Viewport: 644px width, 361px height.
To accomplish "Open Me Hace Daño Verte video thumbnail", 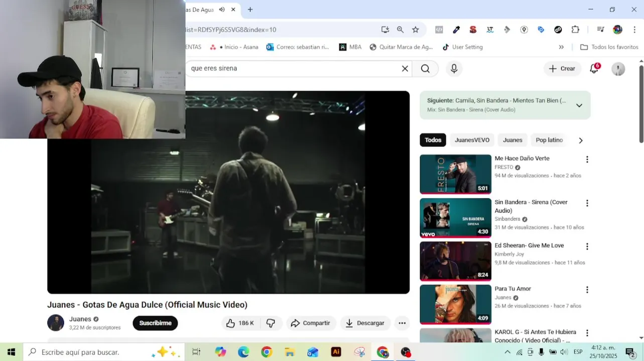I will (x=455, y=174).
